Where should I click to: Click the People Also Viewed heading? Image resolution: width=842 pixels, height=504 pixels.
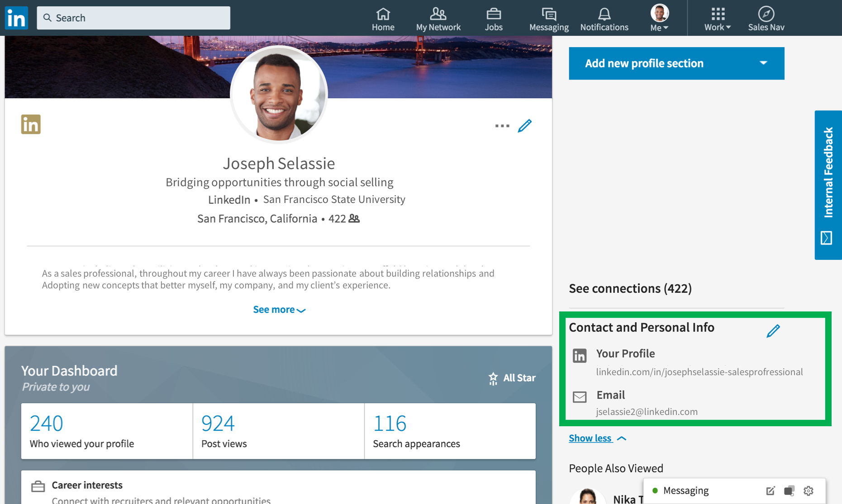[x=616, y=468]
